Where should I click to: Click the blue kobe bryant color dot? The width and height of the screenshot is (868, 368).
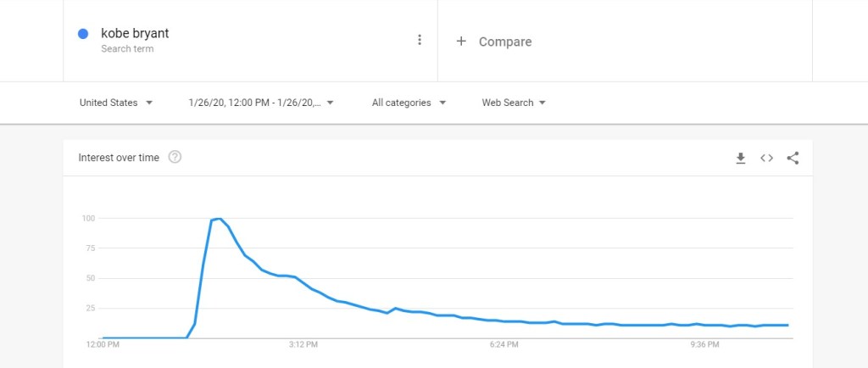(x=83, y=34)
